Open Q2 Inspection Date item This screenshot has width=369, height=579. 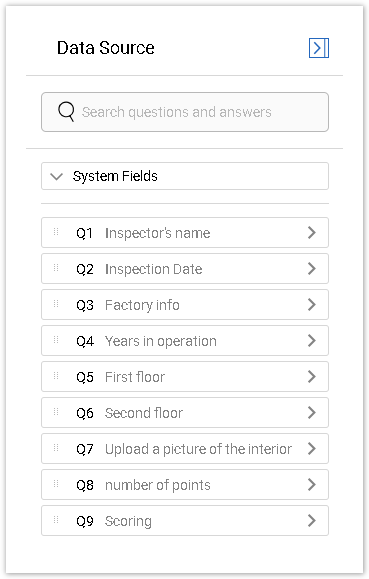185,268
